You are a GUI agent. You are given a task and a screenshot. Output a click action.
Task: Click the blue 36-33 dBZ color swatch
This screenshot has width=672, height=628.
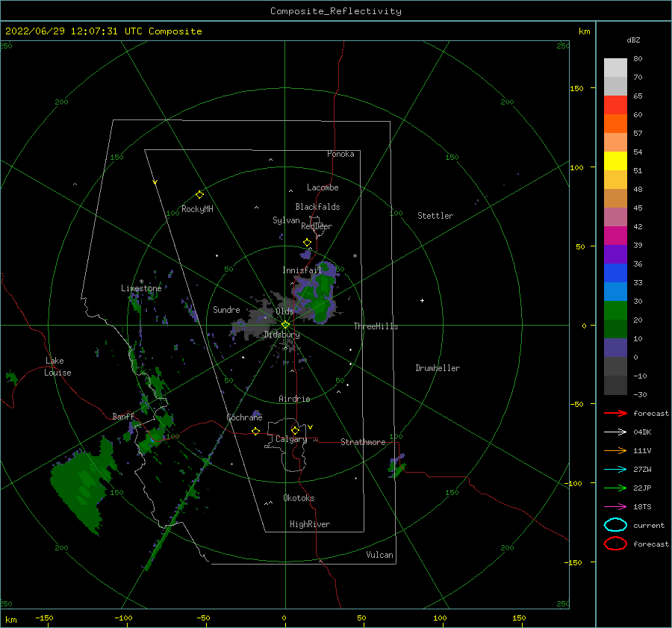pos(615,273)
